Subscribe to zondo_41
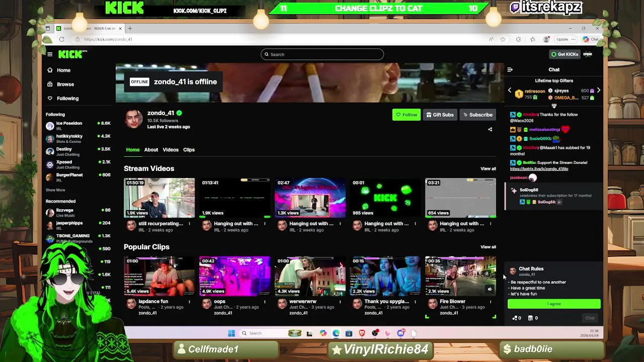Image resolution: width=644 pixels, height=362 pixels. [x=478, y=115]
